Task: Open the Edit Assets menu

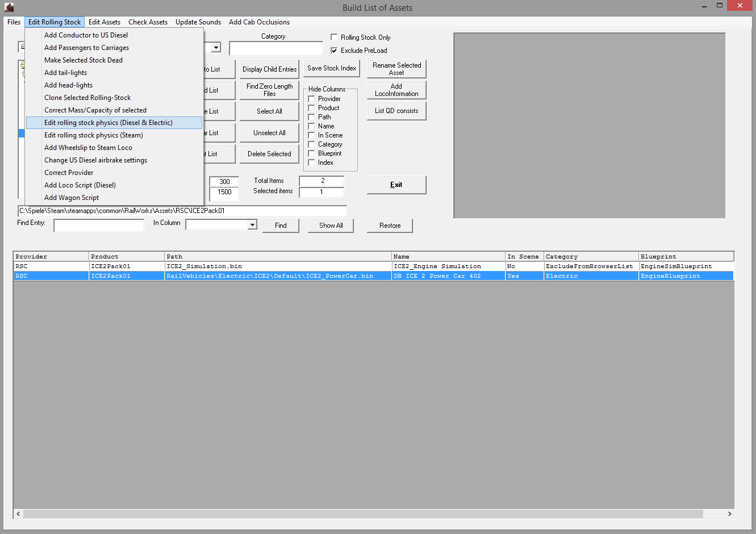Action: [105, 22]
